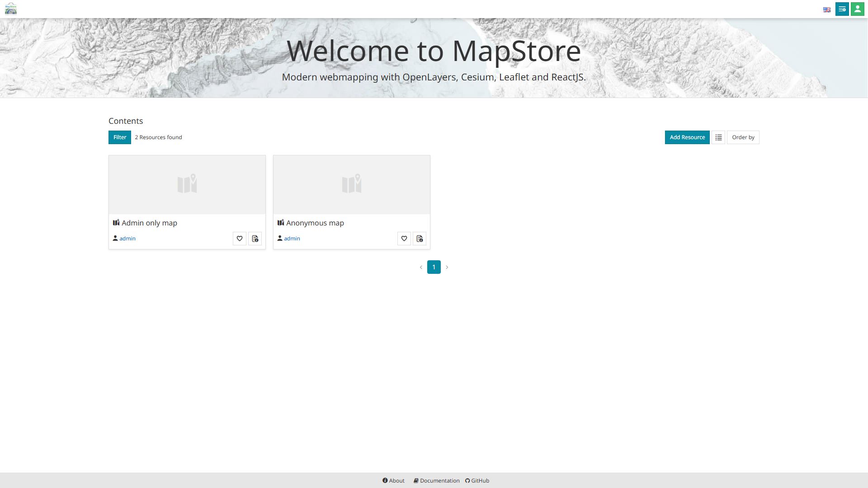Click the Filter button
Screen dimensions: 868x488
click(120, 137)
